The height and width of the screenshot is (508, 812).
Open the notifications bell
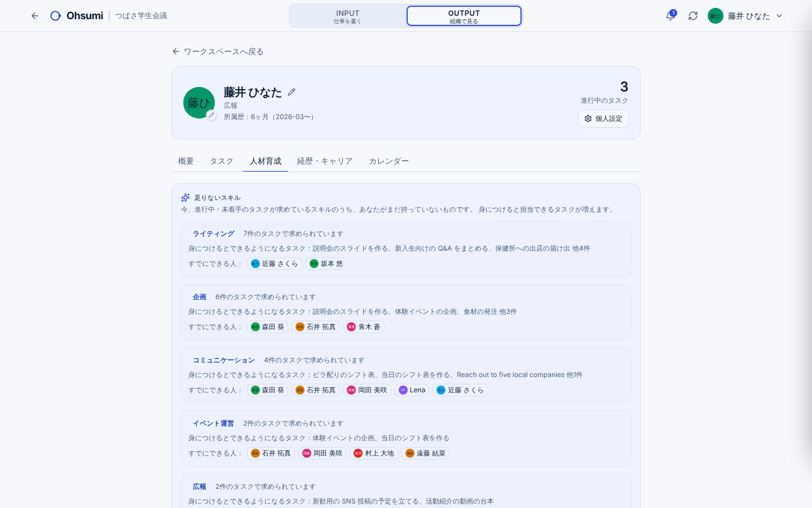point(670,16)
